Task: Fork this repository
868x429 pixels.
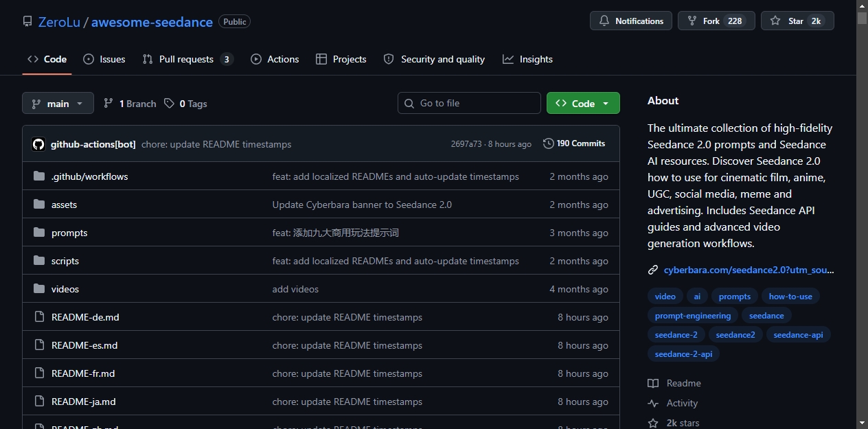Action: tap(716, 21)
